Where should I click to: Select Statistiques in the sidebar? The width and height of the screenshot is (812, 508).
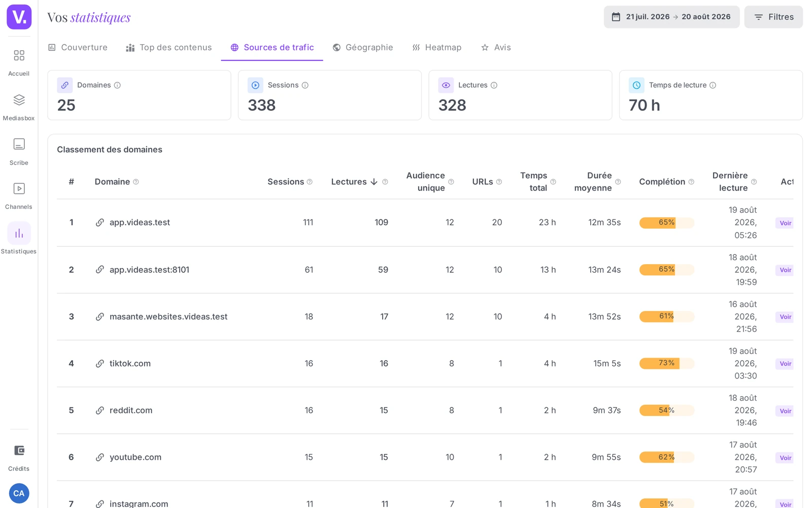pos(19,239)
